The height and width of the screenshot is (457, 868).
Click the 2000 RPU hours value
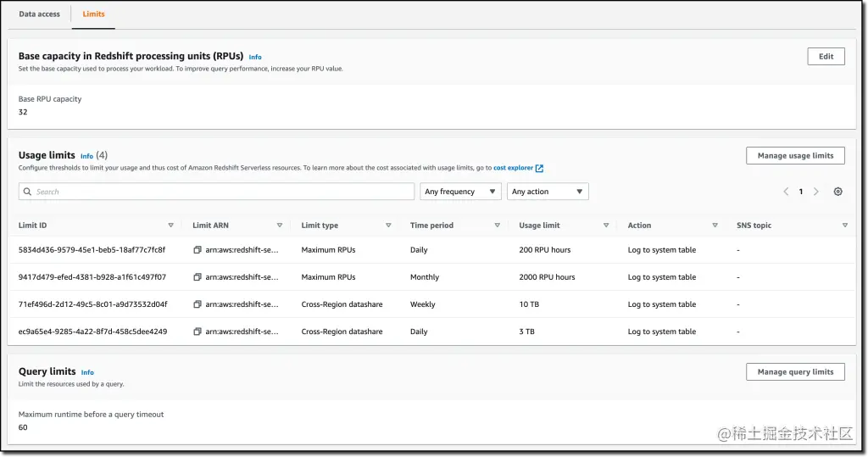pos(547,277)
